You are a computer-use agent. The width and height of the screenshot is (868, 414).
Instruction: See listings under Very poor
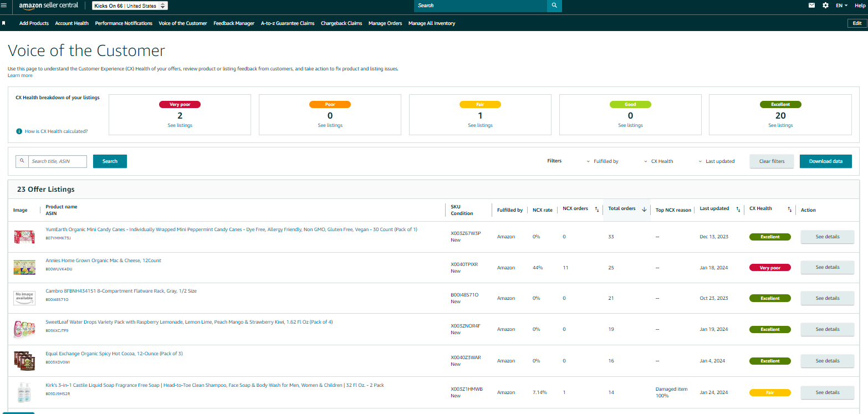point(180,125)
